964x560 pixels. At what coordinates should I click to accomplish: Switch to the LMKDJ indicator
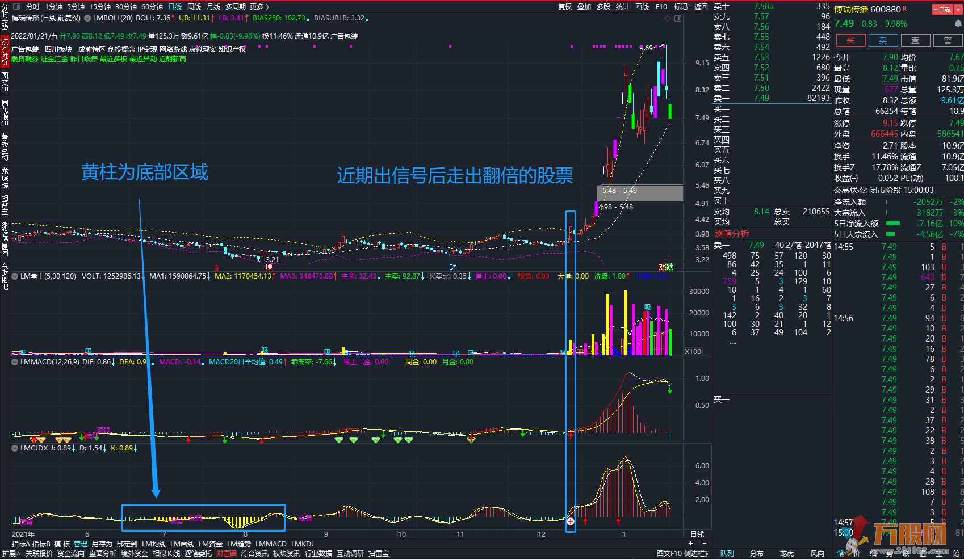click(303, 544)
